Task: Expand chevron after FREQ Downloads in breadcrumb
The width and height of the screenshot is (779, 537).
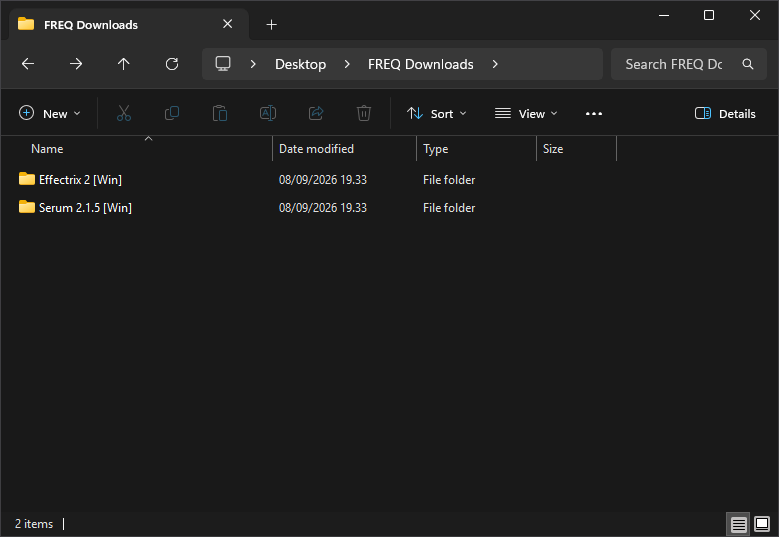Action: pos(495,64)
